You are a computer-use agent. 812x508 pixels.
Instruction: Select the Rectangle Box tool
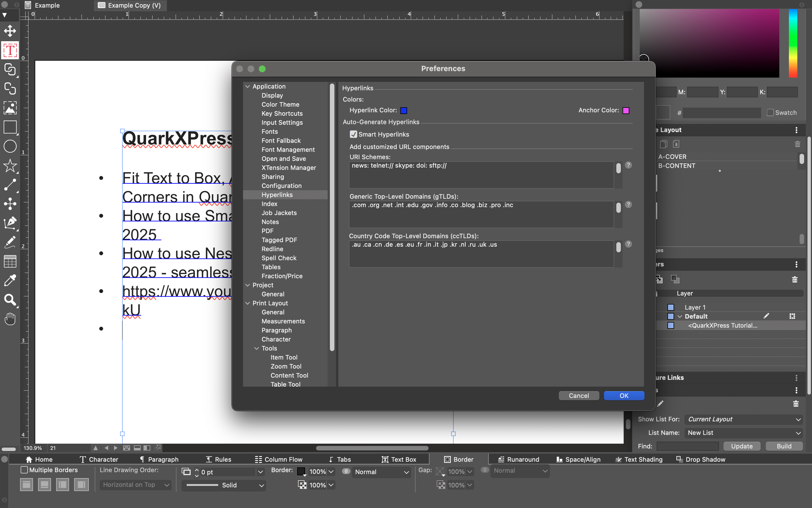point(10,127)
